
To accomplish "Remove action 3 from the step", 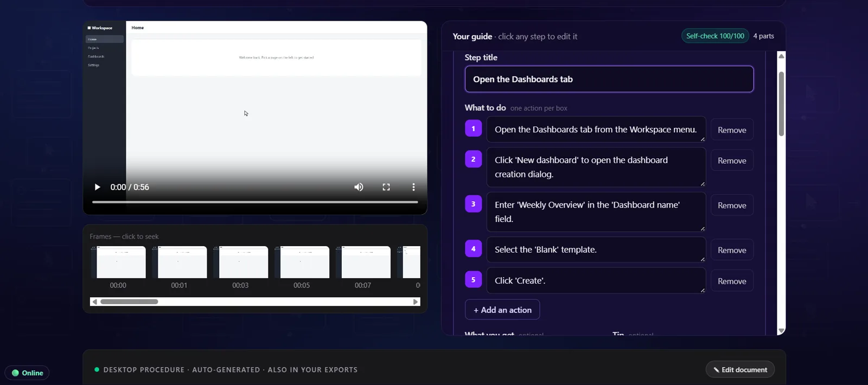I will click(732, 206).
